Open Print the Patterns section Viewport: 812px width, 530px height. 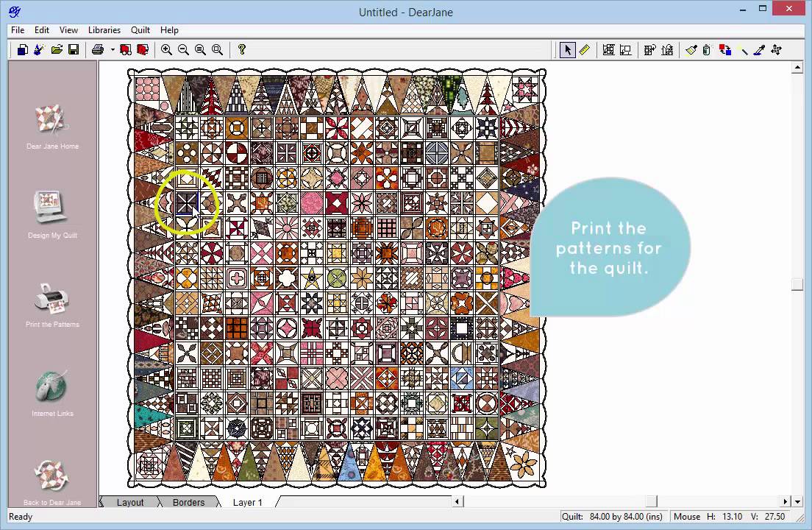[x=51, y=305]
